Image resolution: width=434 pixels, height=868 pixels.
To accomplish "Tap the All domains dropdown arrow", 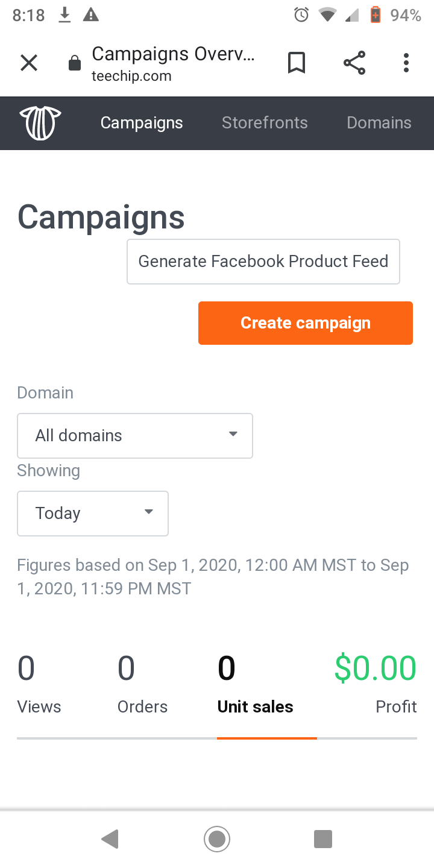I will [233, 434].
